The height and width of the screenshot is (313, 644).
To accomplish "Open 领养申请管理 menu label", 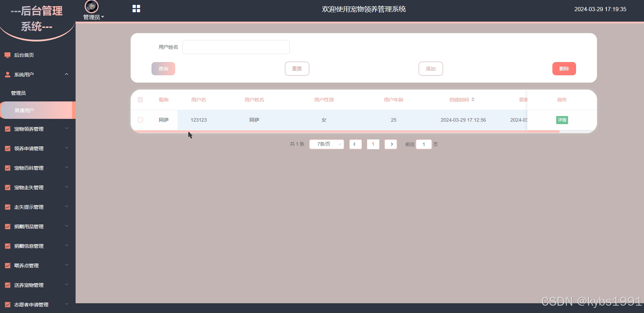I will 29,148.
